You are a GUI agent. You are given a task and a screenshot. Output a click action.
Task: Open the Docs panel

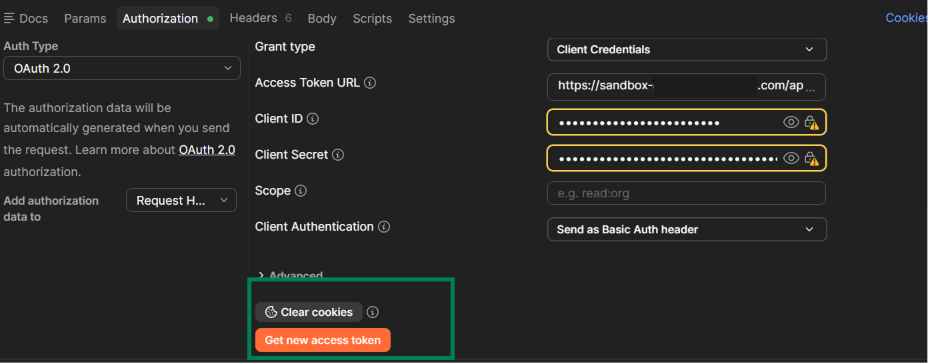25,18
